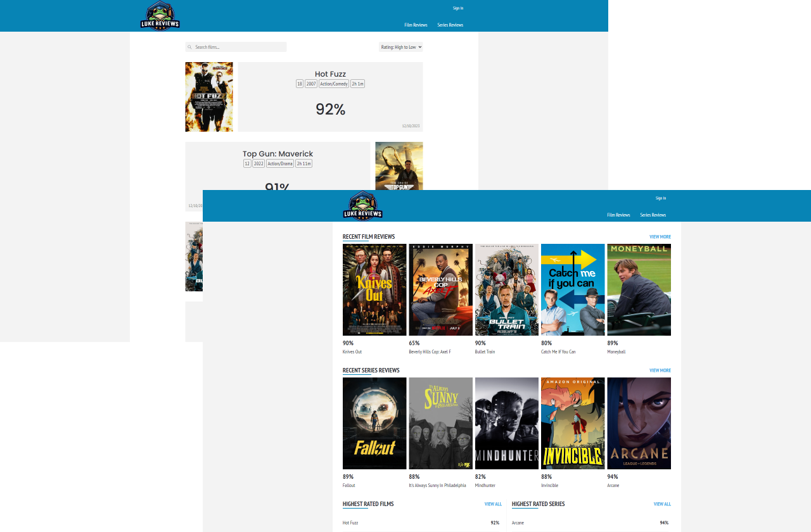Image resolution: width=811 pixels, height=532 pixels.
Task: Open the Arcane series poster
Action: [x=639, y=423]
